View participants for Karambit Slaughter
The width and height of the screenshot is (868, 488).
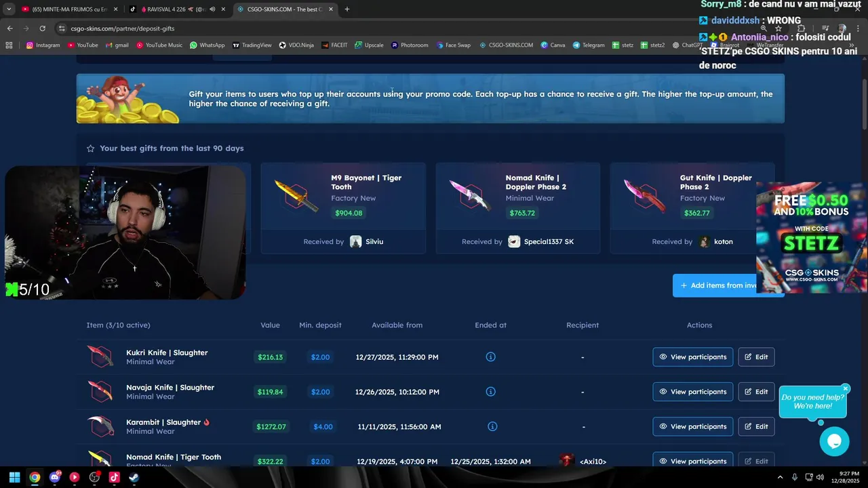click(x=692, y=426)
